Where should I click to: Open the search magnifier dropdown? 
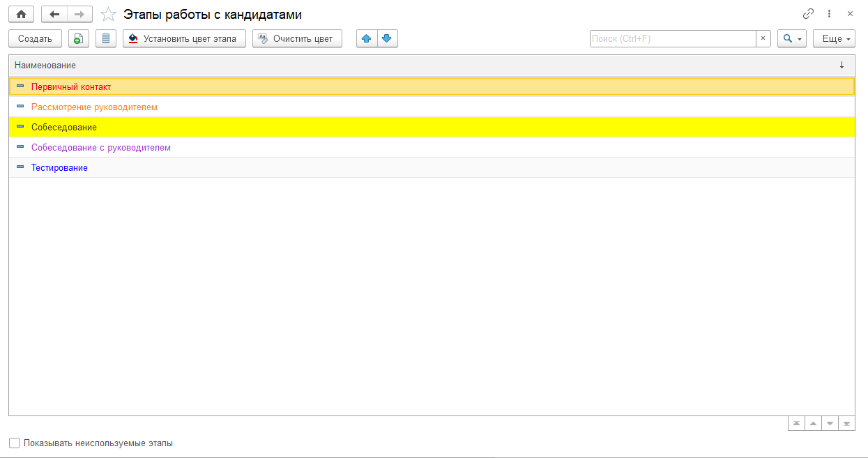(792, 38)
